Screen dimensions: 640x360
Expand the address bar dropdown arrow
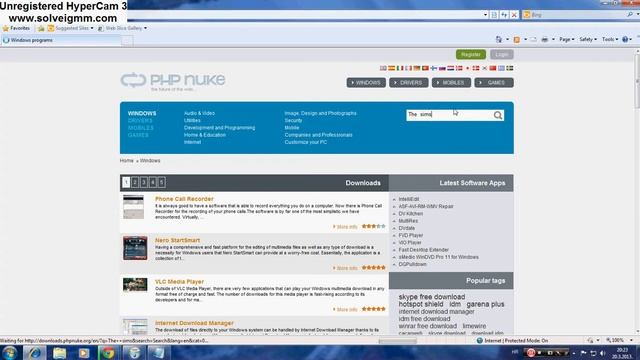[x=485, y=15]
